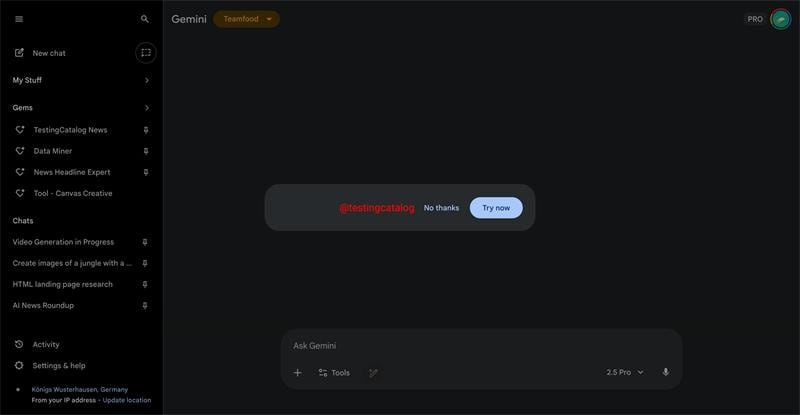
Task: Unpin the TestingCatalog News gem
Action: [x=146, y=130]
